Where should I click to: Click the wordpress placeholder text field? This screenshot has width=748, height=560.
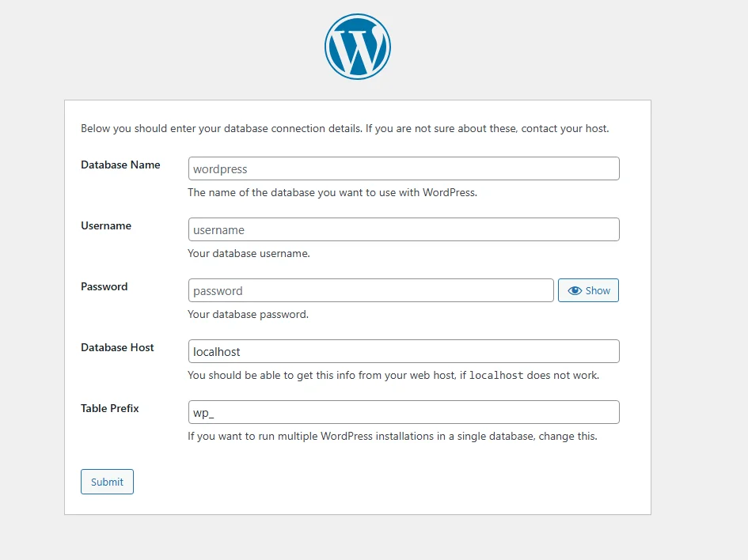point(403,168)
